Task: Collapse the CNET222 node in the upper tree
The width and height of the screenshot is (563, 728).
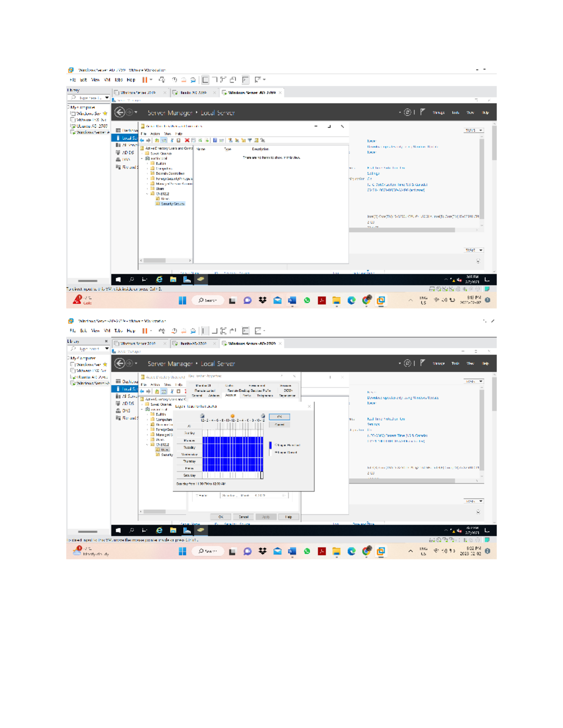Action: coord(147,194)
